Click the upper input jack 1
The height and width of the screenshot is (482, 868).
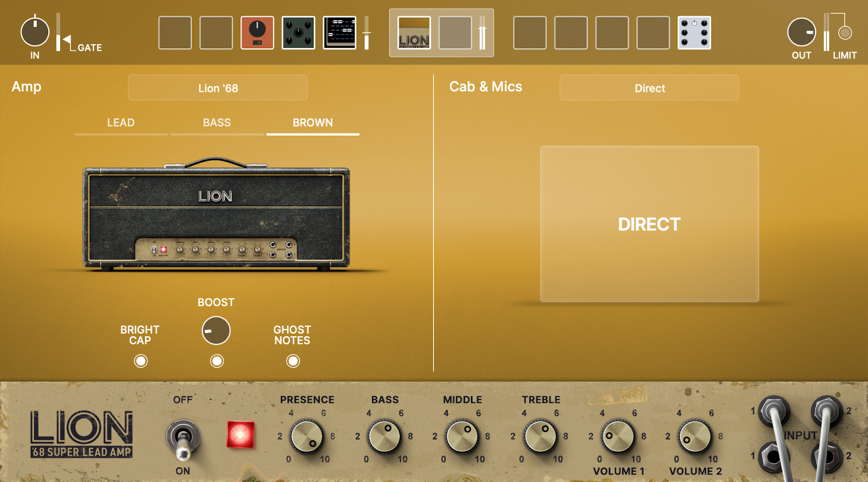pyautogui.click(x=773, y=410)
